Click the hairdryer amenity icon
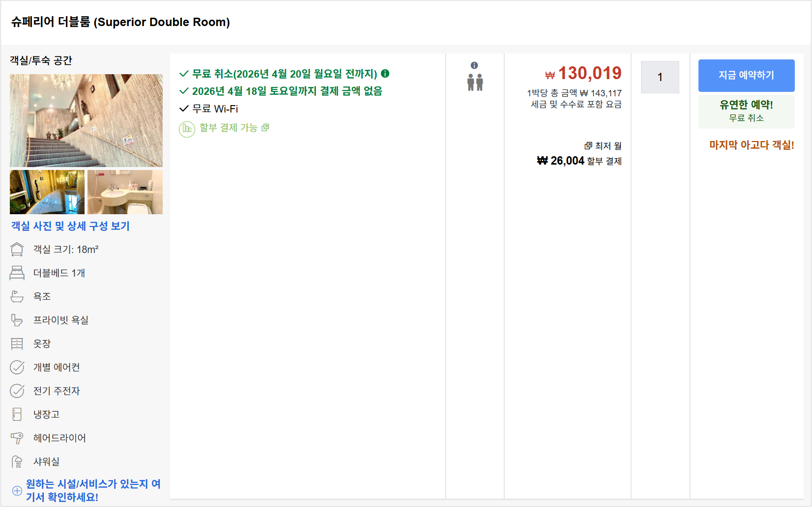The image size is (812, 507). click(x=17, y=438)
